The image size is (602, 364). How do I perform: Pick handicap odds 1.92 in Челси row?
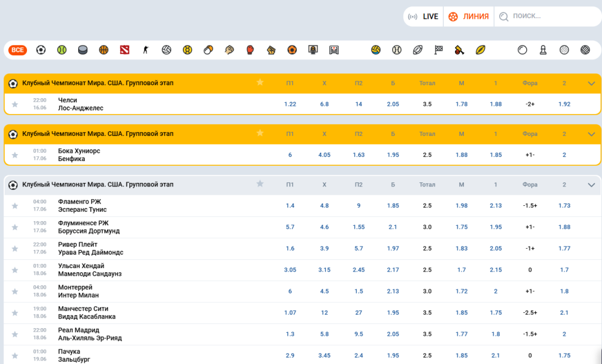564,104
